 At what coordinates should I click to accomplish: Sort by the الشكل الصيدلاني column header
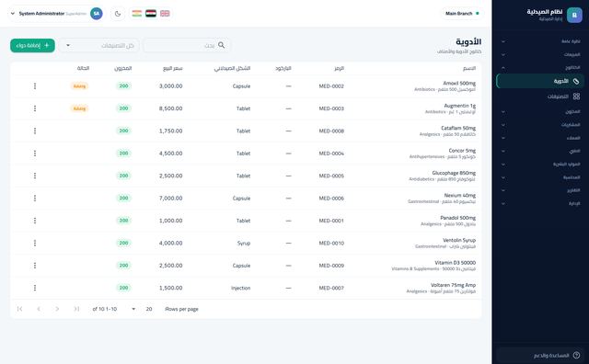232,68
